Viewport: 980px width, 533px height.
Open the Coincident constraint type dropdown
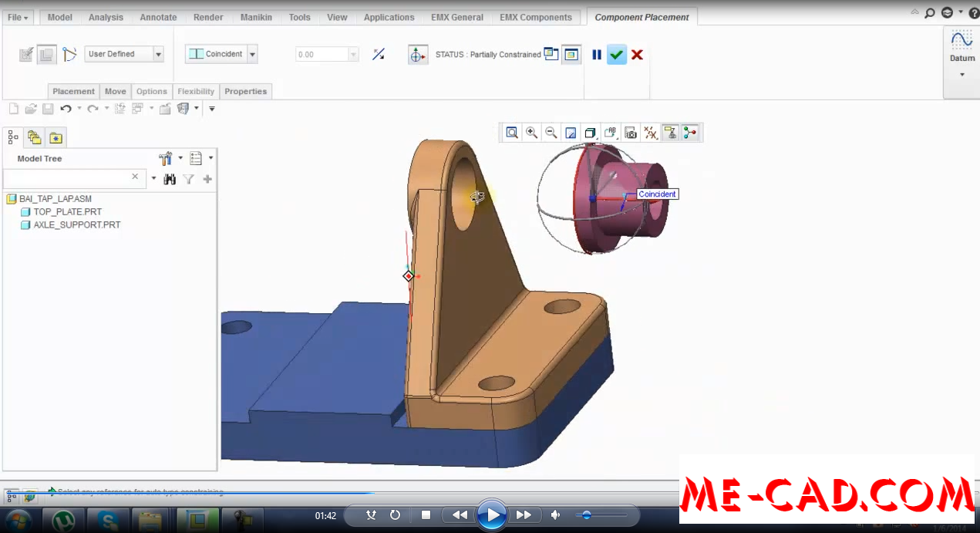[x=252, y=53]
